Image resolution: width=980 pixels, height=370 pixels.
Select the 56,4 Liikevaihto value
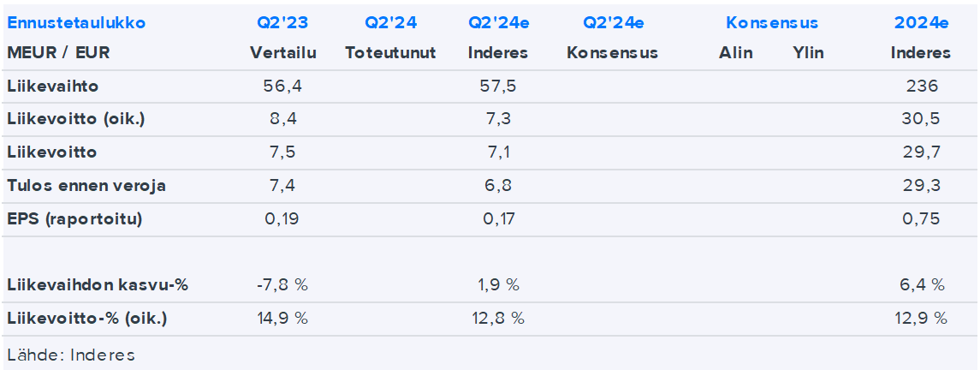283,87
